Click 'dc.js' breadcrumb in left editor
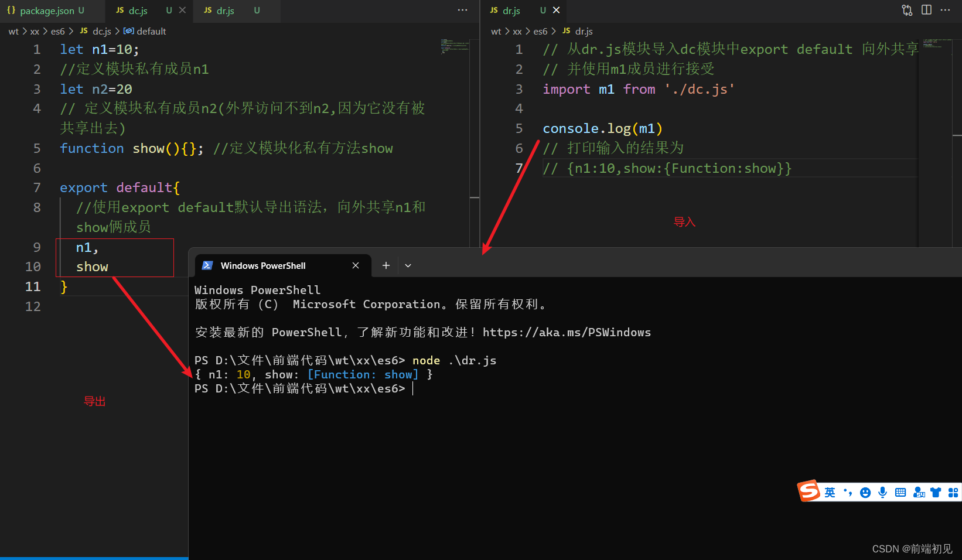The image size is (962, 560). click(95, 32)
